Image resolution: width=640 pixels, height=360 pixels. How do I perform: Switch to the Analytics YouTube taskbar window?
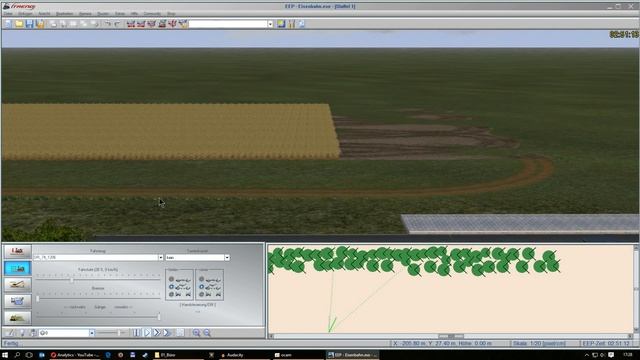[x=75, y=355]
